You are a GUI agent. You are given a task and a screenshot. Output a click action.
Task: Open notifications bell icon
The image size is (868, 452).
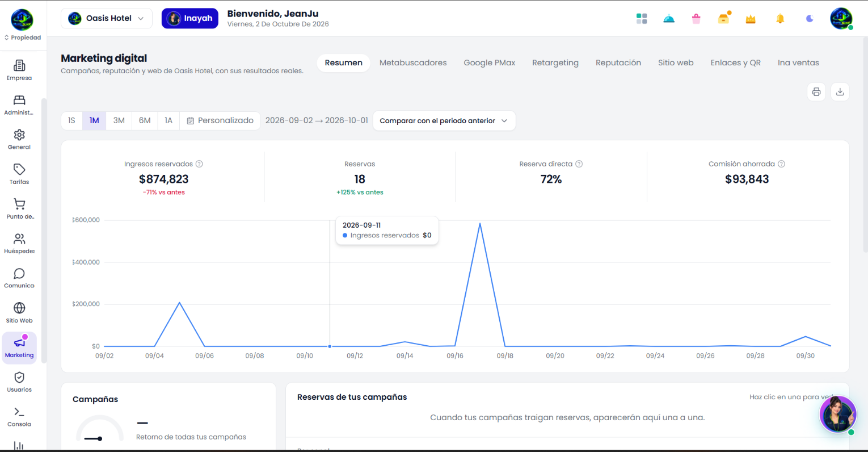[x=780, y=19]
